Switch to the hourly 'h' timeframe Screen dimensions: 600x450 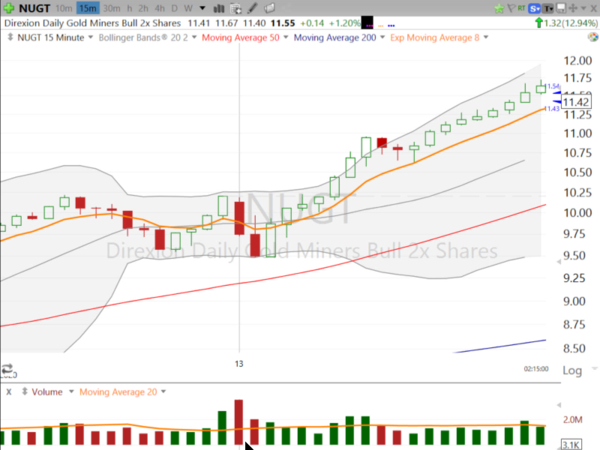tap(130, 8)
